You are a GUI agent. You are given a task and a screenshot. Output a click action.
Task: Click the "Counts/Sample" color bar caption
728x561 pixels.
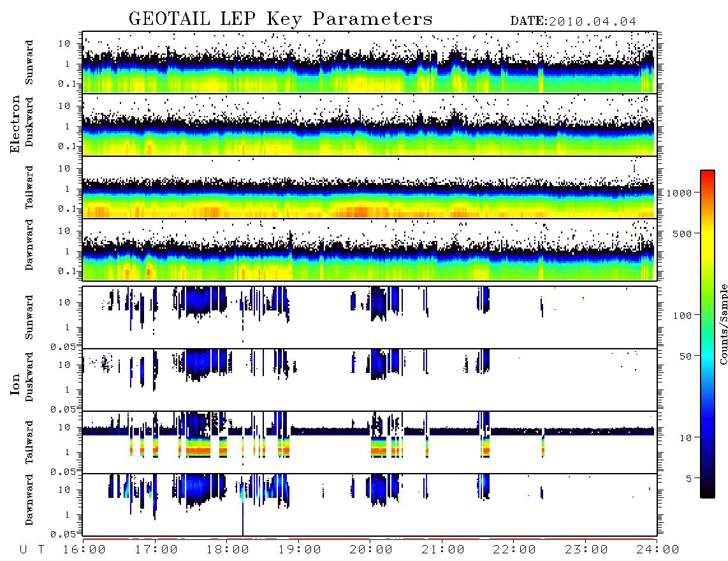coord(723,324)
